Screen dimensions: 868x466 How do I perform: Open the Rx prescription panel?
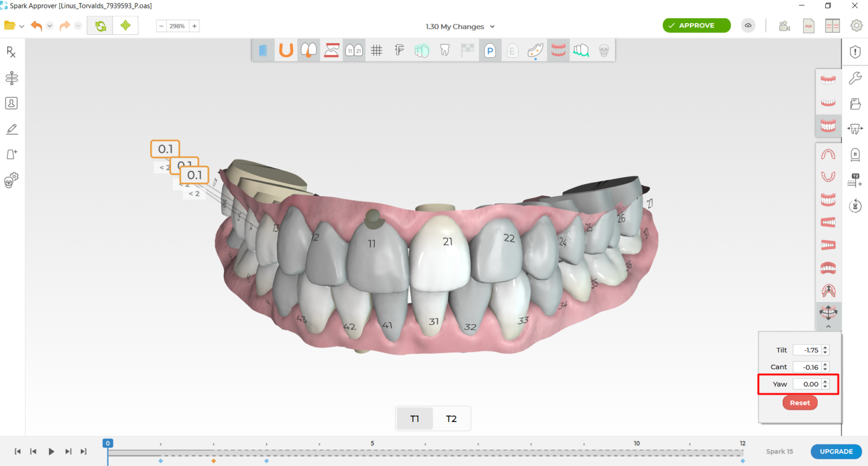11,52
